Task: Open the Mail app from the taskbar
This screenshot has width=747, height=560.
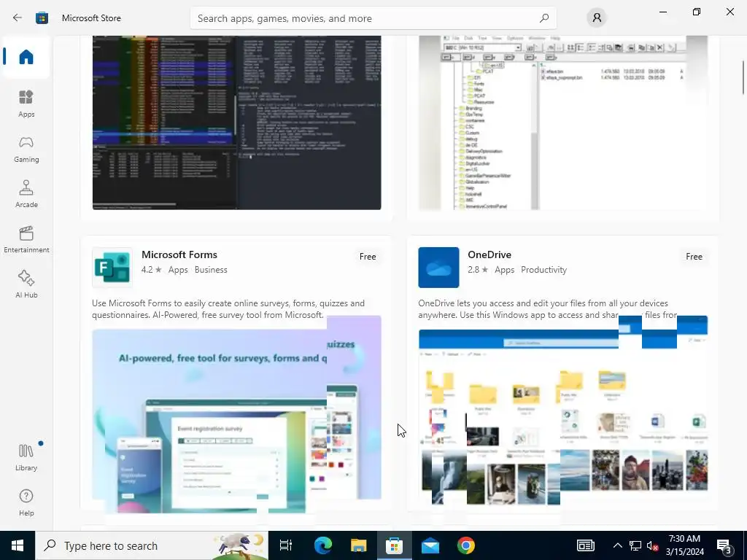Action: pos(430,545)
